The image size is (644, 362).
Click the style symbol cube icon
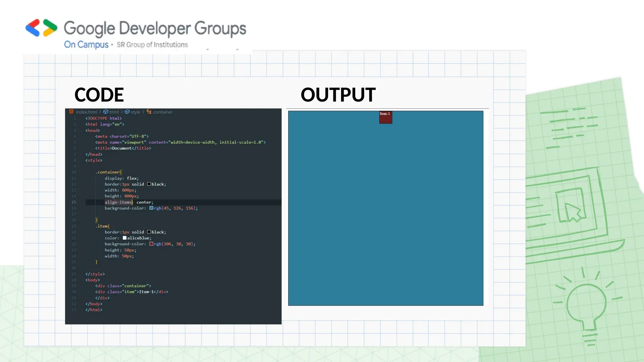[127, 112]
